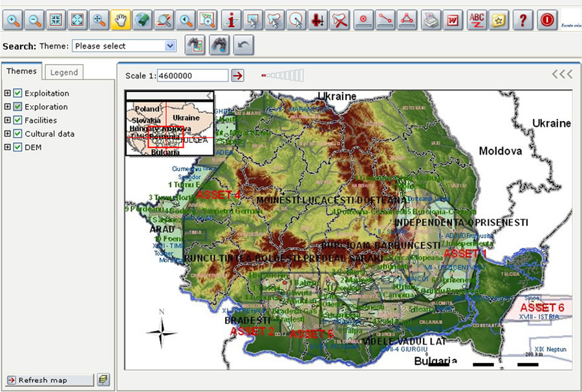Toggle the Exploration theme checkbox

coord(17,107)
